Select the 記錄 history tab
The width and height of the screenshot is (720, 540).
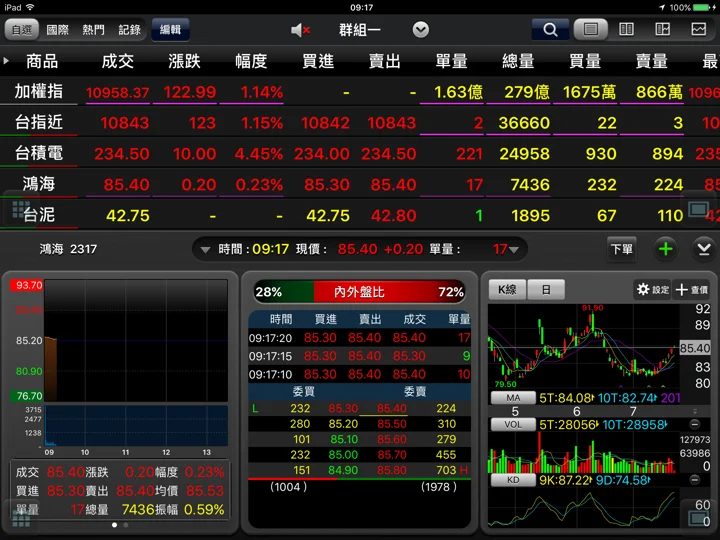tap(129, 30)
